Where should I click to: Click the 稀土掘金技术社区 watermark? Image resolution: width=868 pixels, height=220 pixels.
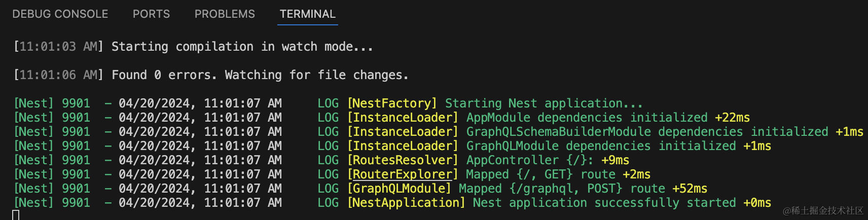tap(823, 210)
